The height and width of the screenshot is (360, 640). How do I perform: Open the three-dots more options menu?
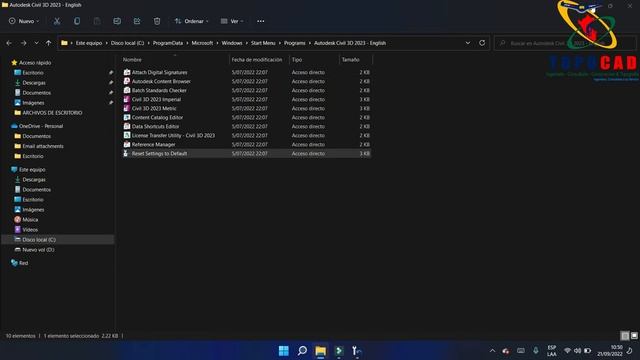point(260,21)
